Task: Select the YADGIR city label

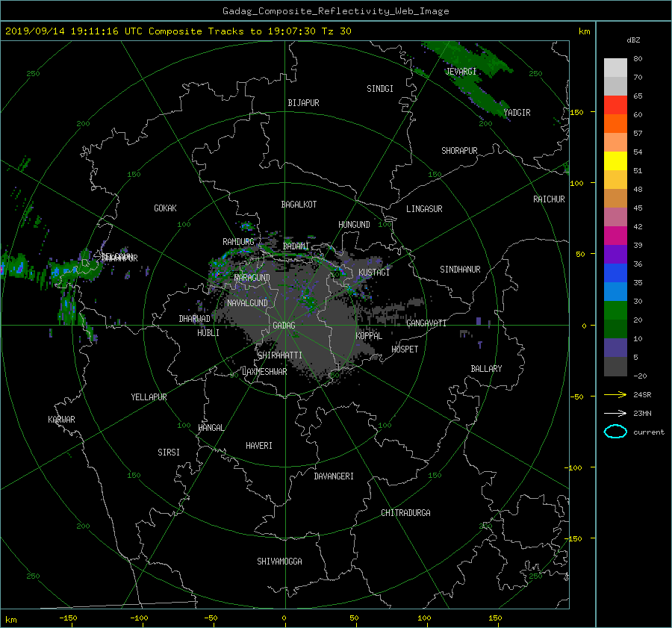Action: (517, 113)
